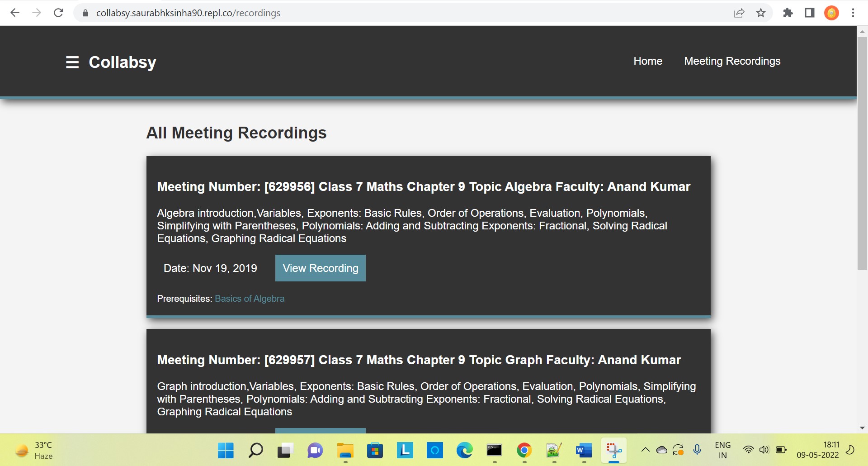Click the Collabsy logo text
The width and height of the screenshot is (868, 466).
click(123, 62)
